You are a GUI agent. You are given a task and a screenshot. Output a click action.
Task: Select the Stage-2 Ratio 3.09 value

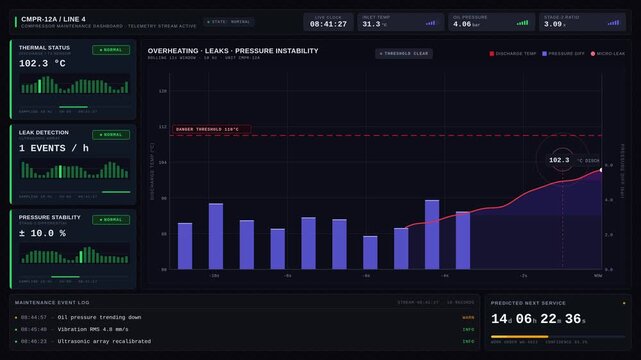(553, 24)
